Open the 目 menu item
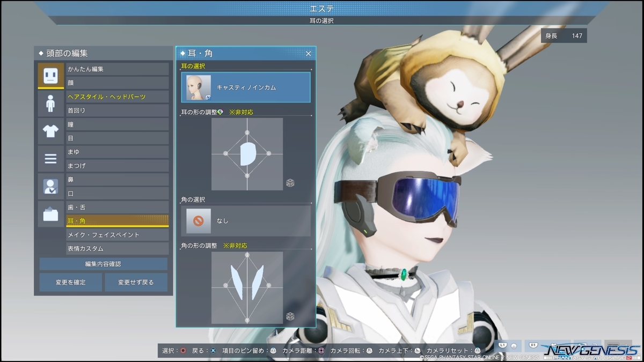 (x=118, y=138)
